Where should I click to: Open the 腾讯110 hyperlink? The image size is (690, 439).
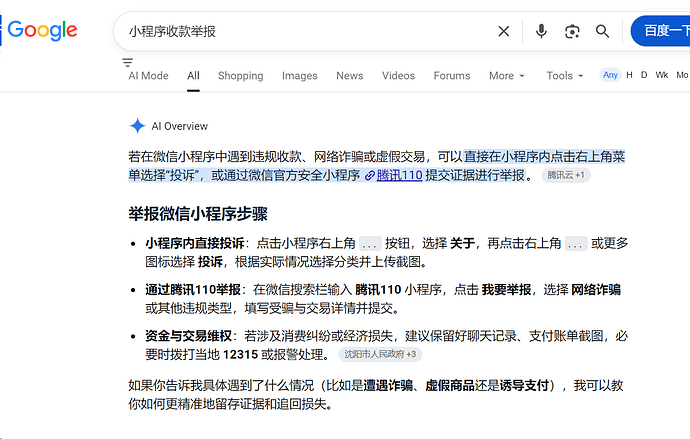[x=400, y=176]
